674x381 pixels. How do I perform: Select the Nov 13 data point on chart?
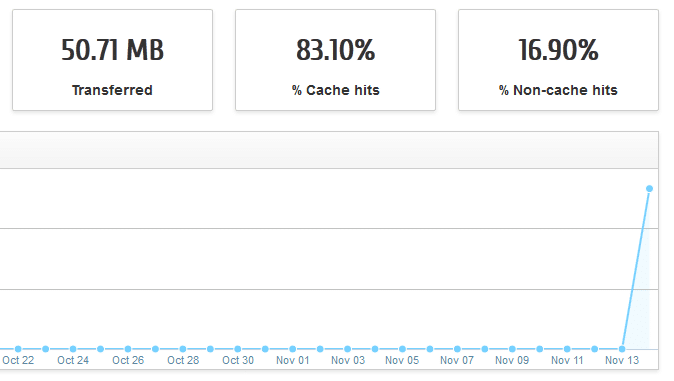pyautogui.click(x=622, y=349)
